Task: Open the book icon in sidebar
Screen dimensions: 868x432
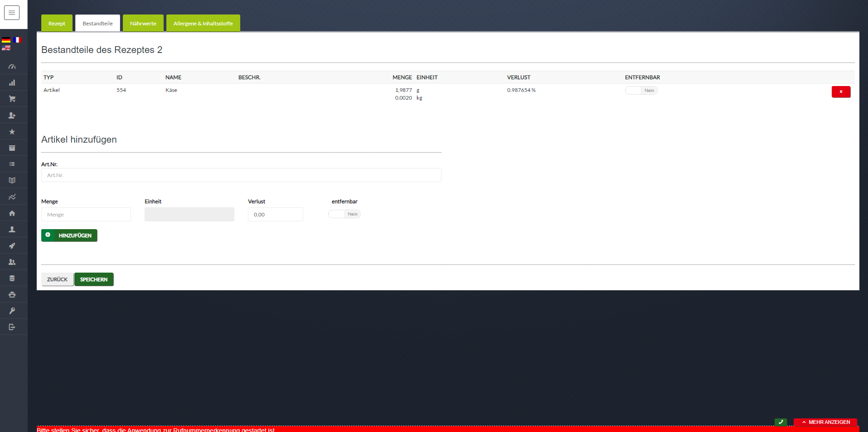Action: [x=12, y=180]
